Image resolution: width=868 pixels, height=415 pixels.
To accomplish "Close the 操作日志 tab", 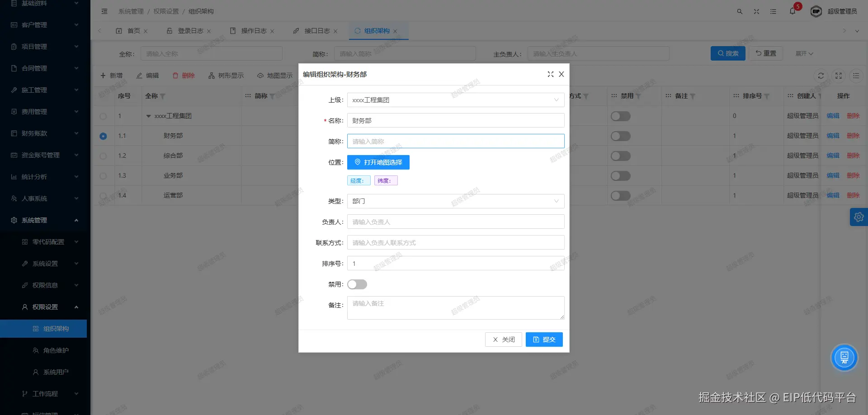I will point(272,31).
